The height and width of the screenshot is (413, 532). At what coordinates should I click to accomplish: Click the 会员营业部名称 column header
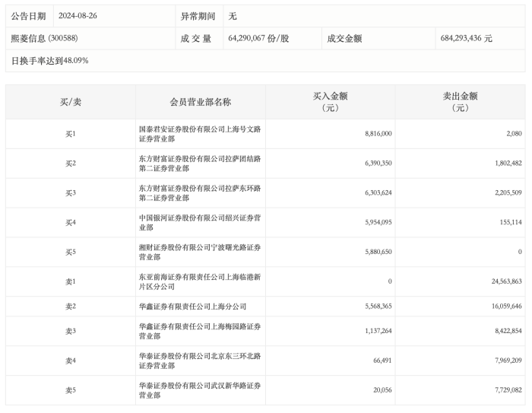coord(201,102)
